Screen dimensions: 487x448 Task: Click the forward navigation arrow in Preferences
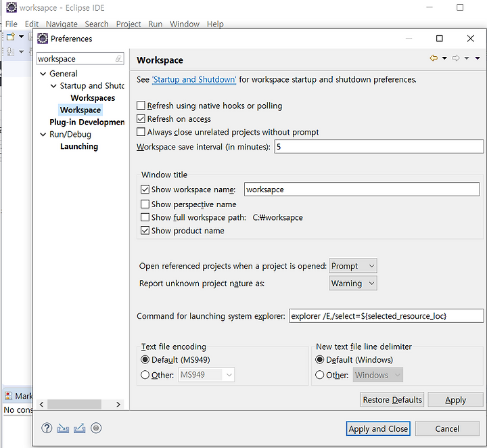[456, 58]
